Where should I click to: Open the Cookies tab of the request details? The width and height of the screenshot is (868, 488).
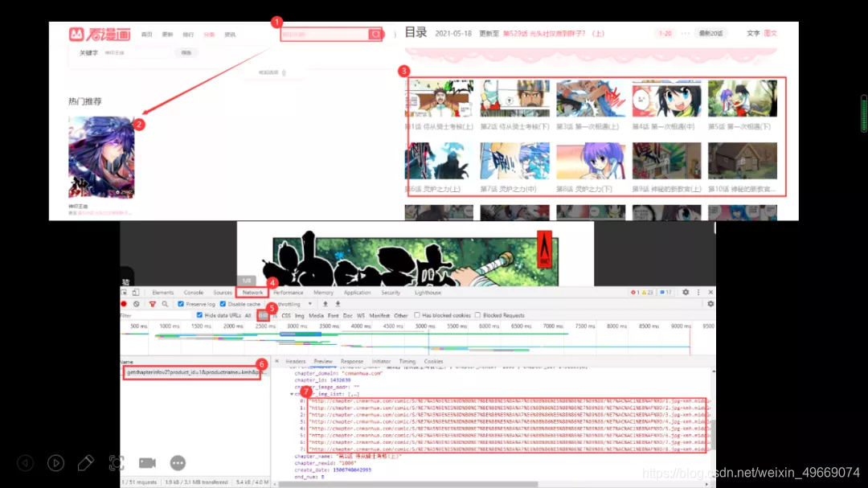[x=433, y=361]
